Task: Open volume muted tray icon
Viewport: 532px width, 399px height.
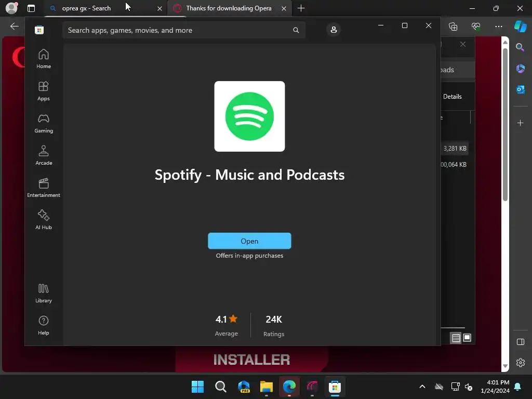Action: (469, 387)
